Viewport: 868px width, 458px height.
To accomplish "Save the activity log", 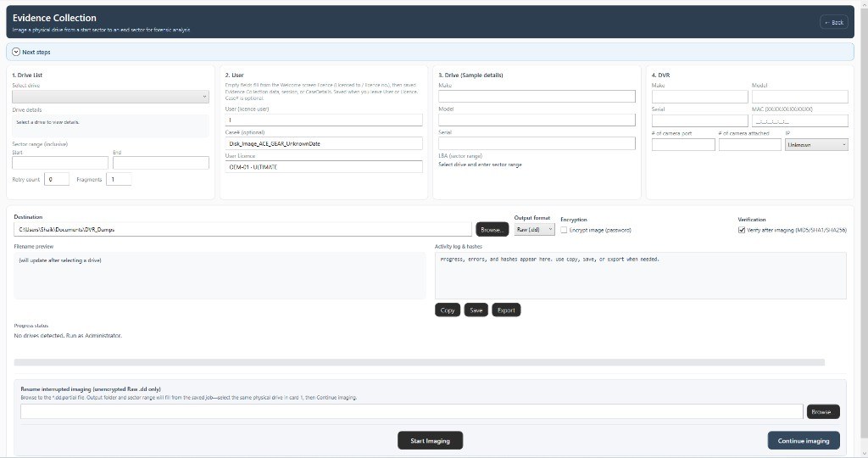I will click(x=476, y=310).
